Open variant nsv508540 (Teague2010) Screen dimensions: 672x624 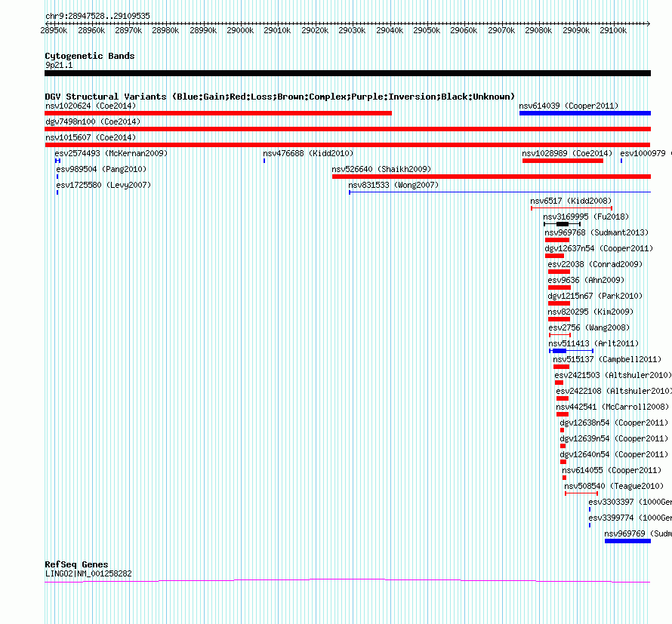click(614, 486)
